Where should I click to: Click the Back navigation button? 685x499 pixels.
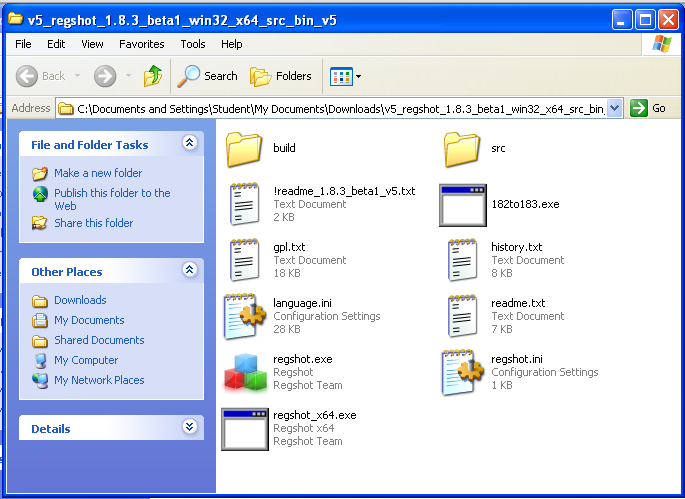click(x=40, y=76)
